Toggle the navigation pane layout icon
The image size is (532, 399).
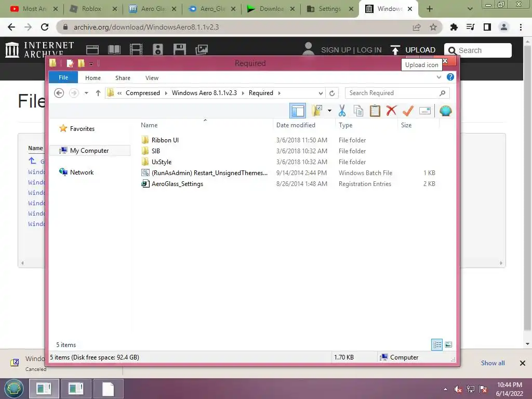coord(298,111)
